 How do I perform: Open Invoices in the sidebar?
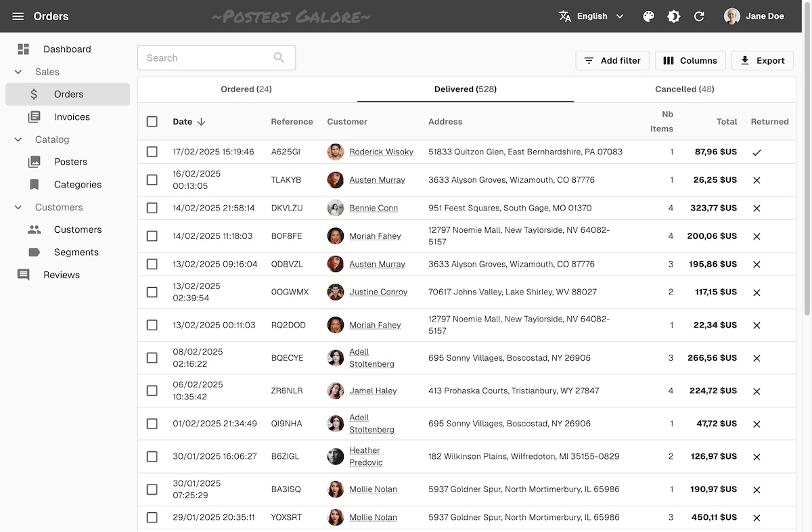[x=72, y=117]
